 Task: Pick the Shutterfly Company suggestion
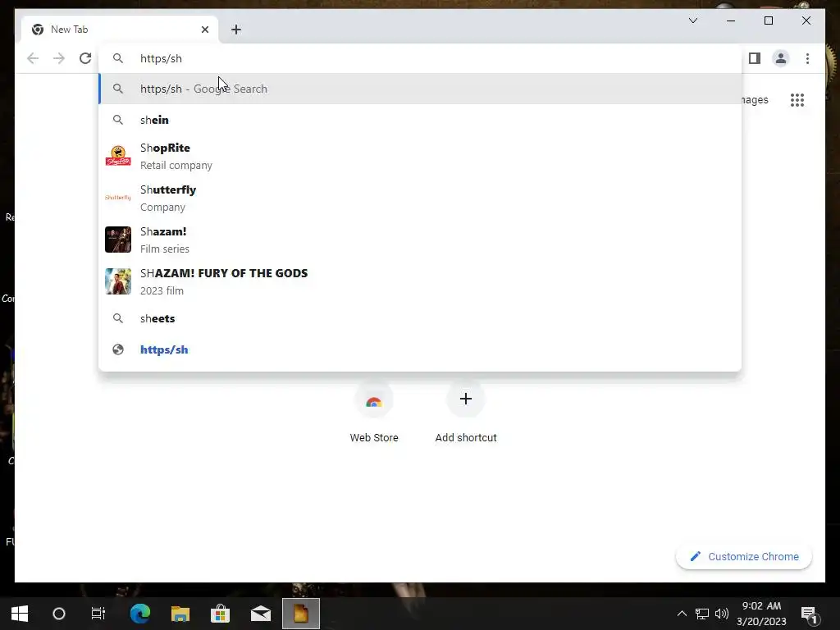click(x=420, y=198)
